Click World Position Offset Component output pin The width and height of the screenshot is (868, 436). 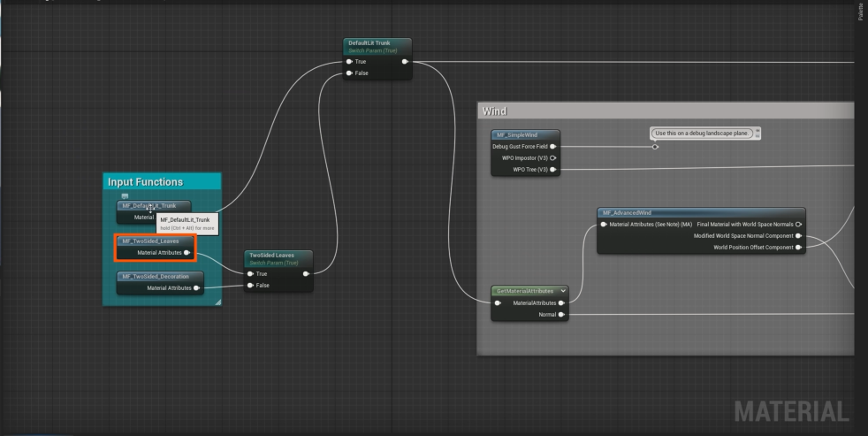click(798, 247)
